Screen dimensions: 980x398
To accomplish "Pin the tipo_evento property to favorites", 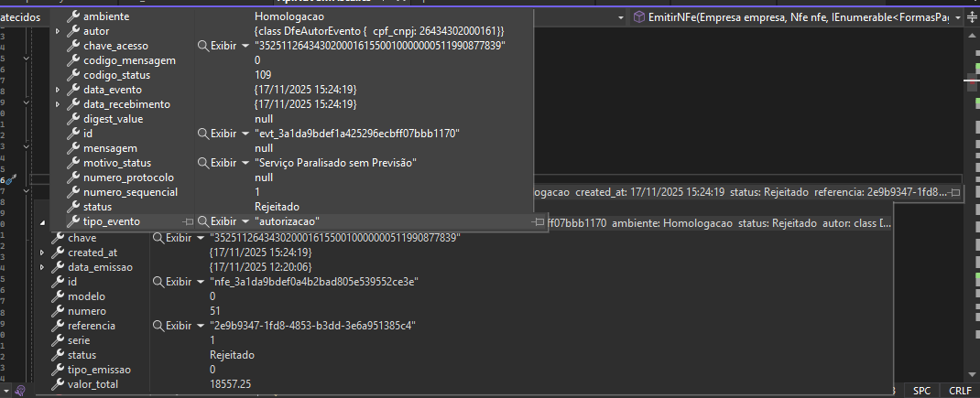I will 188,221.
